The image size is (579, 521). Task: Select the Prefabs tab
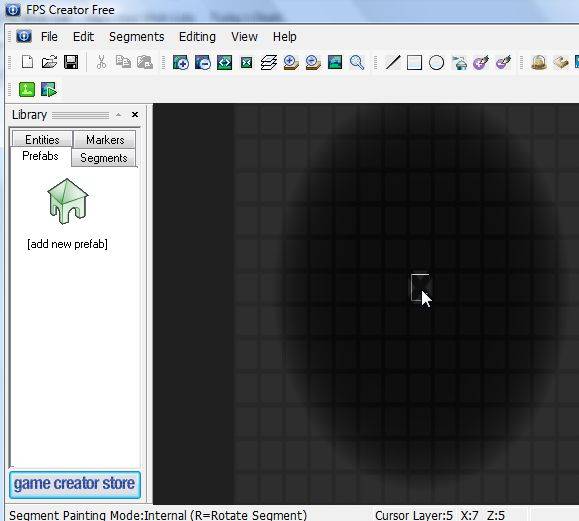(x=40, y=156)
